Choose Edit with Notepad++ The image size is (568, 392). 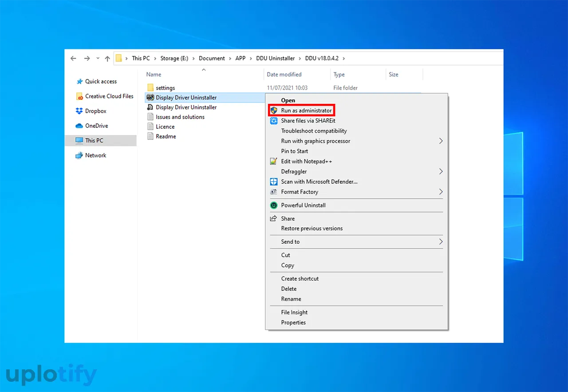[307, 161]
